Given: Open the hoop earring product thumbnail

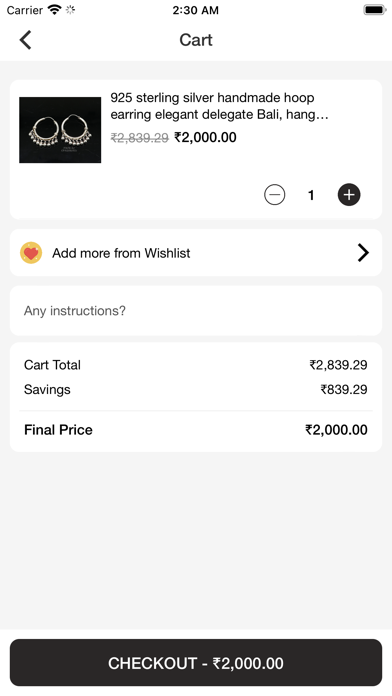Looking at the screenshot, I should (60, 130).
